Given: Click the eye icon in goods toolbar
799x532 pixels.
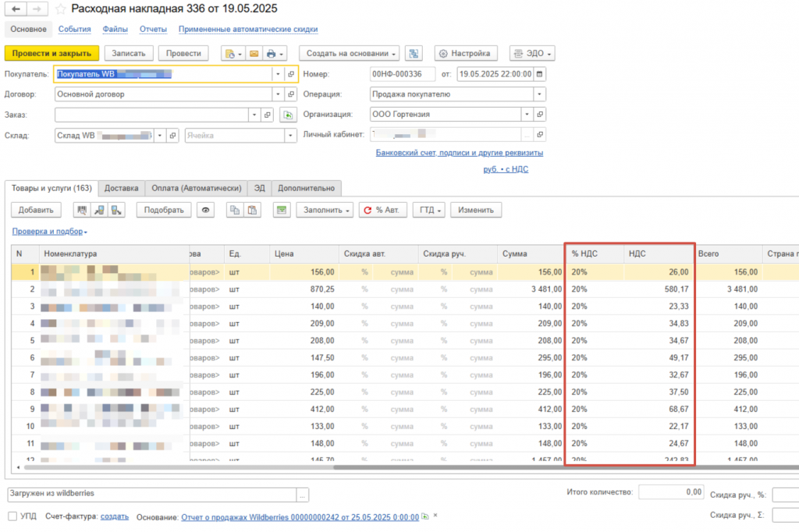Looking at the screenshot, I should click(x=206, y=210).
